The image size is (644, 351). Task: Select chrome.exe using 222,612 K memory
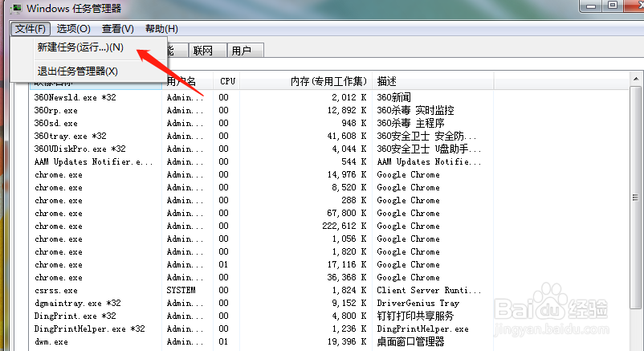(x=262, y=226)
